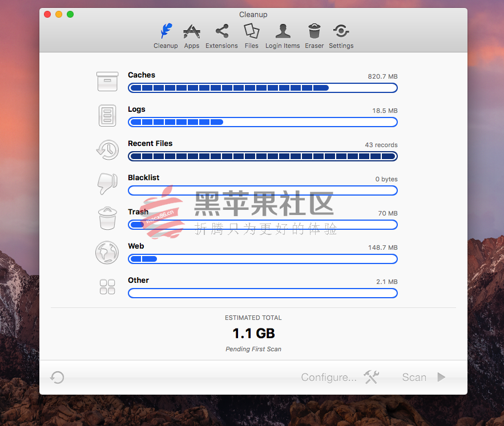Click the 43 records value

click(381, 145)
